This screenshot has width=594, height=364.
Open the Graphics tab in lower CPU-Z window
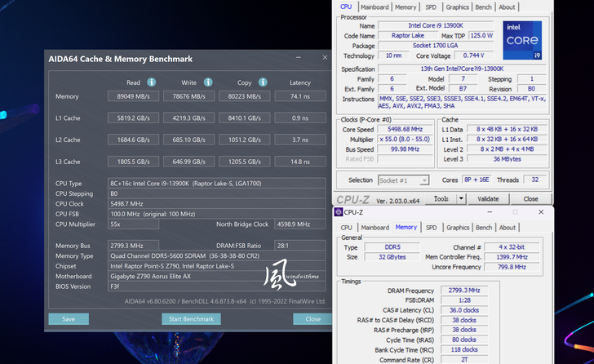[457, 228]
